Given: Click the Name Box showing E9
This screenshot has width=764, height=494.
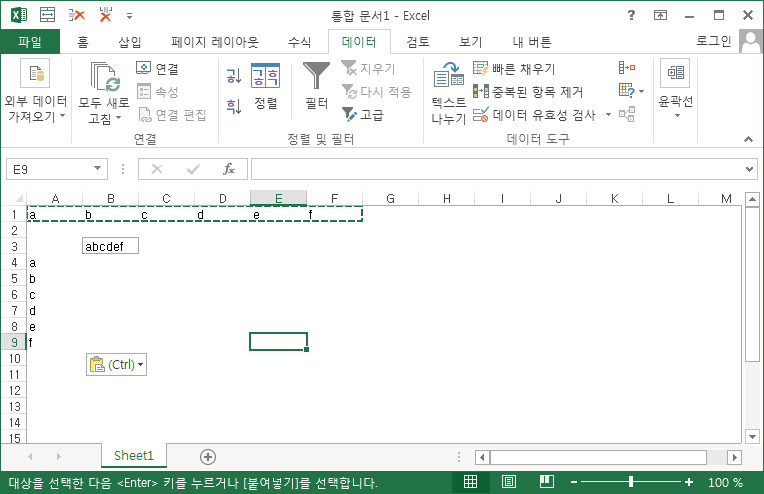Looking at the screenshot, I should tap(49, 169).
